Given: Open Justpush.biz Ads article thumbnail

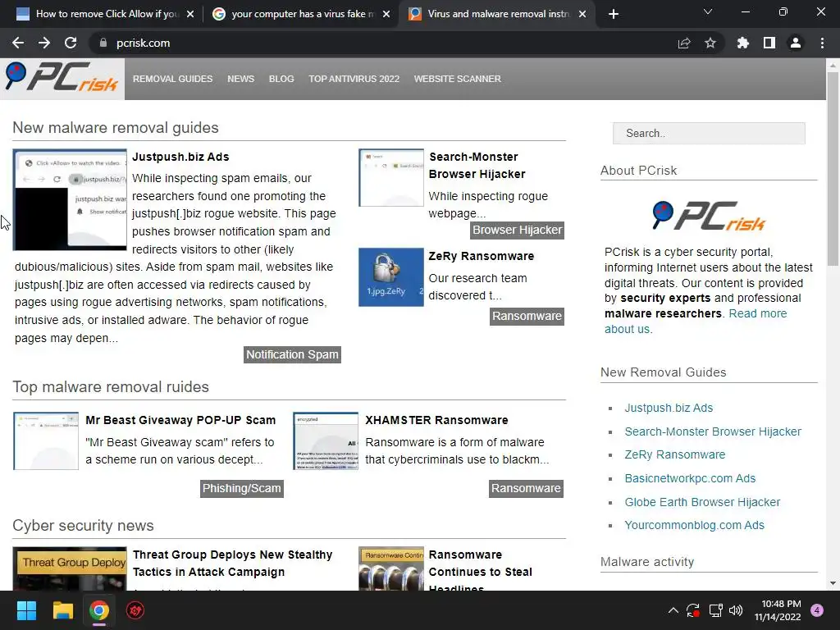Looking at the screenshot, I should point(70,200).
